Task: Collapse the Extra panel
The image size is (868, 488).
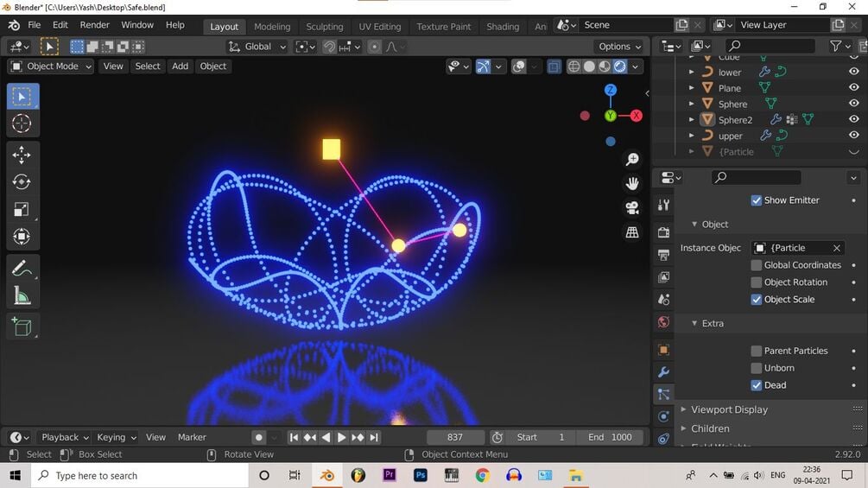Action: [694, 323]
